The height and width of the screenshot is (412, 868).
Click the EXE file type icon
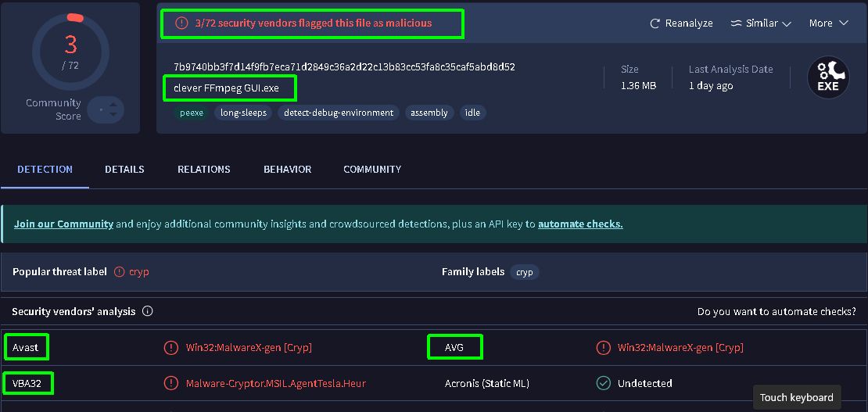(827, 77)
